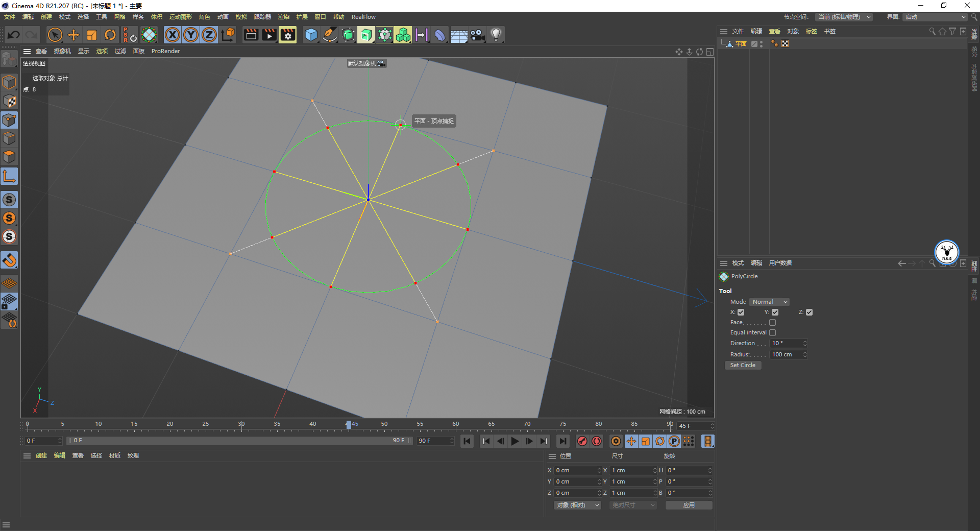Open the material manager 创建 menu
Viewport: 980px width, 531px height.
coord(41,455)
